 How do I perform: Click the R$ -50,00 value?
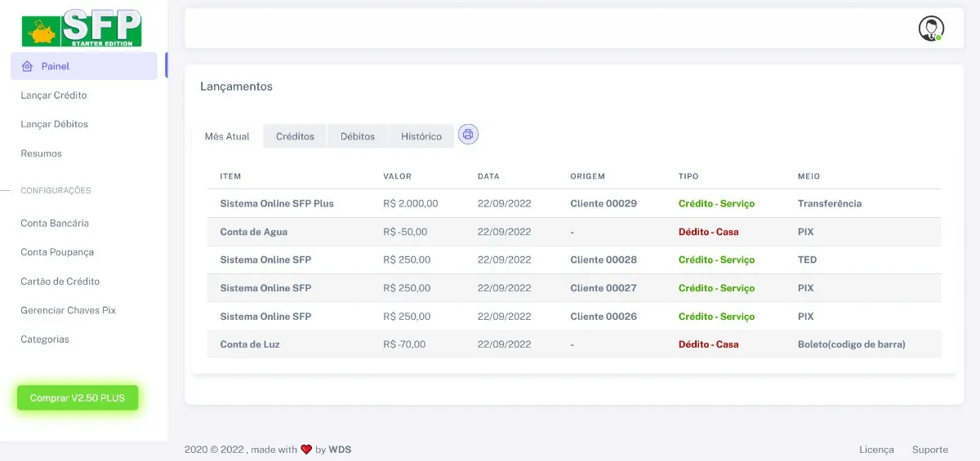point(405,232)
